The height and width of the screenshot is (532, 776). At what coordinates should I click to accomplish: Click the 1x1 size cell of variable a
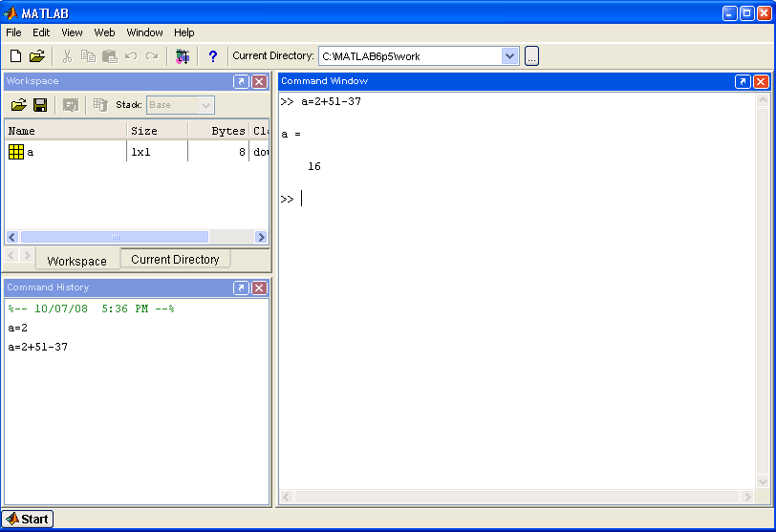point(141,152)
